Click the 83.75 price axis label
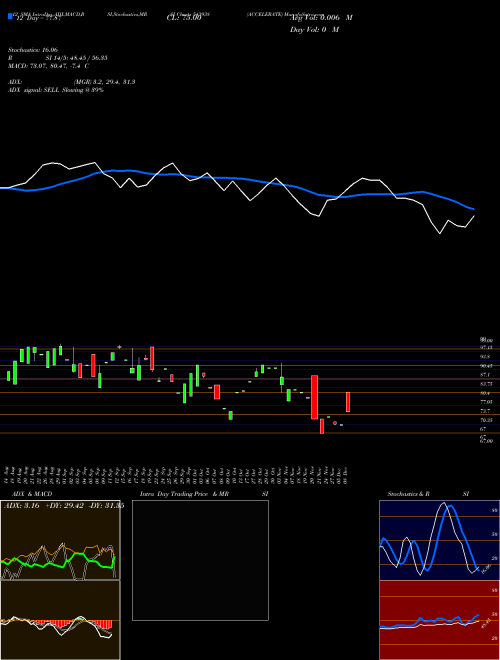 click(x=486, y=384)
